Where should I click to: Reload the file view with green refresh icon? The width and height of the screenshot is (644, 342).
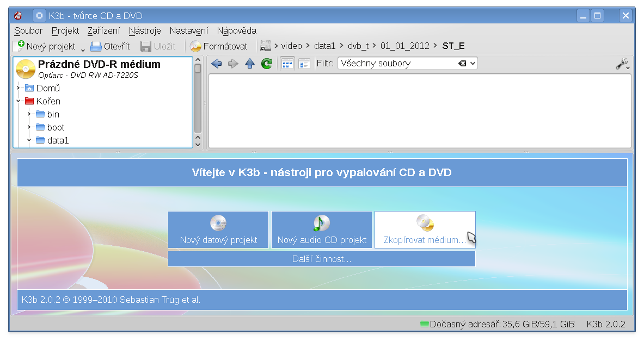click(267, 64)
